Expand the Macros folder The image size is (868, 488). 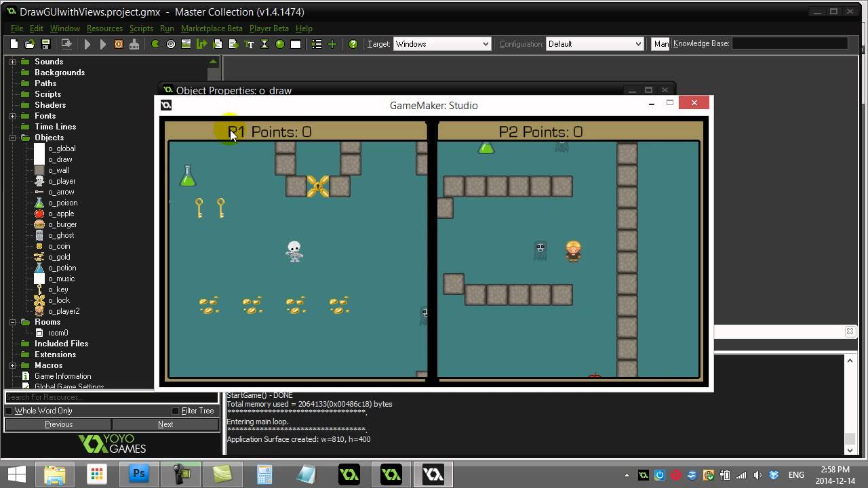[12, 365]
